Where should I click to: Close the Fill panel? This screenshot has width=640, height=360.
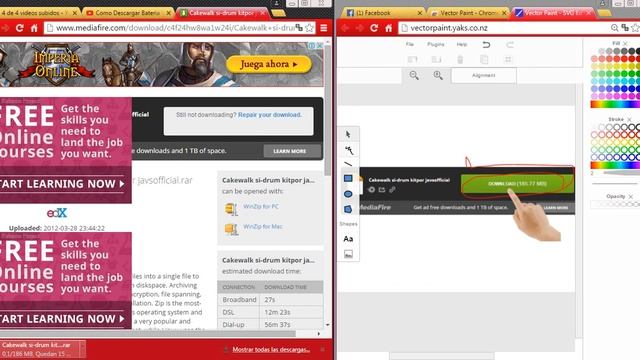(625, 43)
